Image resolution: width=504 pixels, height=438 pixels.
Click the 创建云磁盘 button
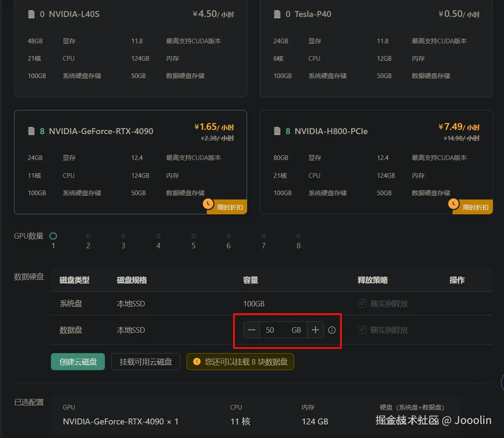coord(78,362)
